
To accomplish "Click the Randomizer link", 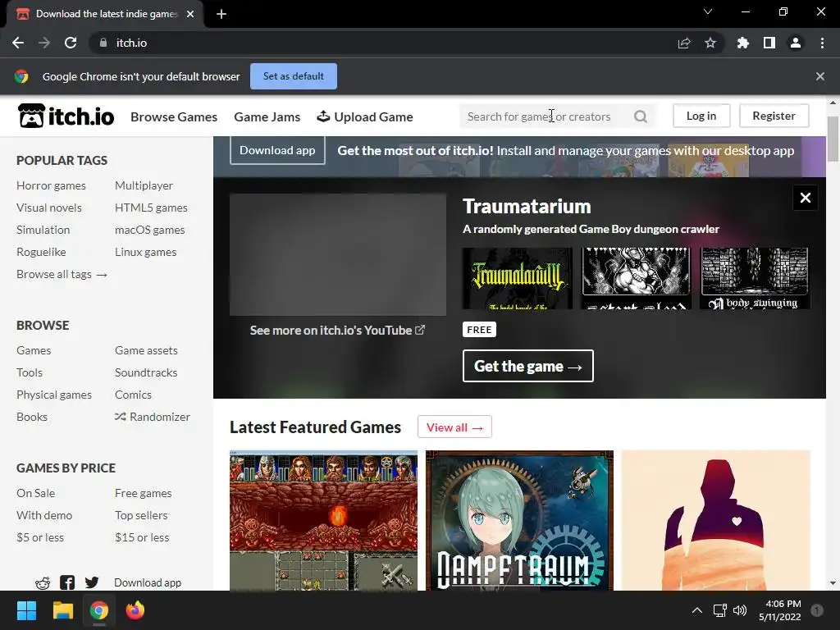I will [152, 417].
